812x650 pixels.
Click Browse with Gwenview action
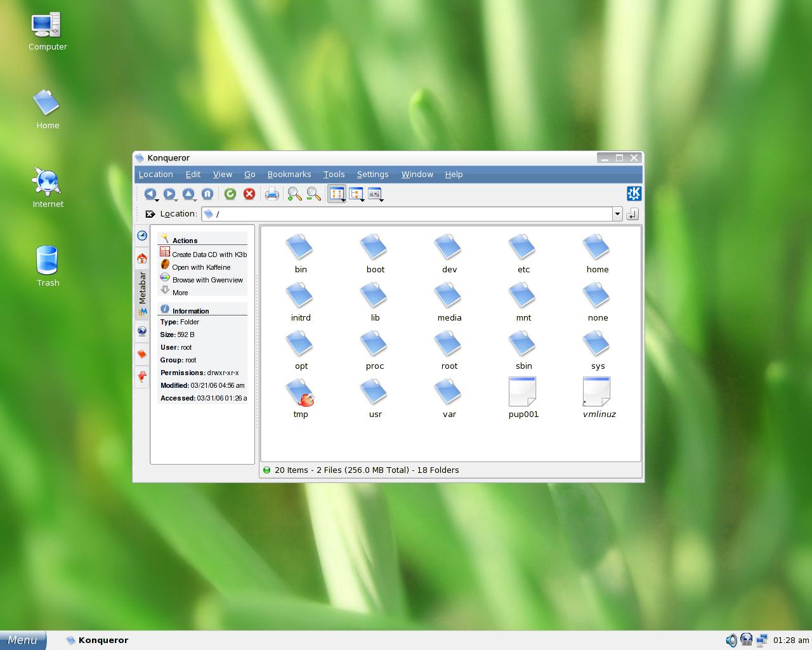202,279
